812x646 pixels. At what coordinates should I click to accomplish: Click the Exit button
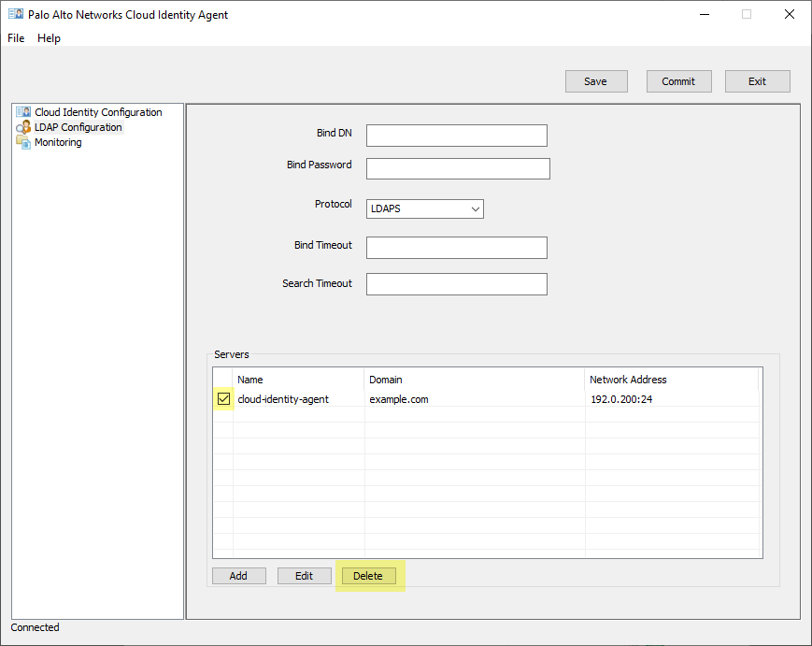[x=757, y=81]
